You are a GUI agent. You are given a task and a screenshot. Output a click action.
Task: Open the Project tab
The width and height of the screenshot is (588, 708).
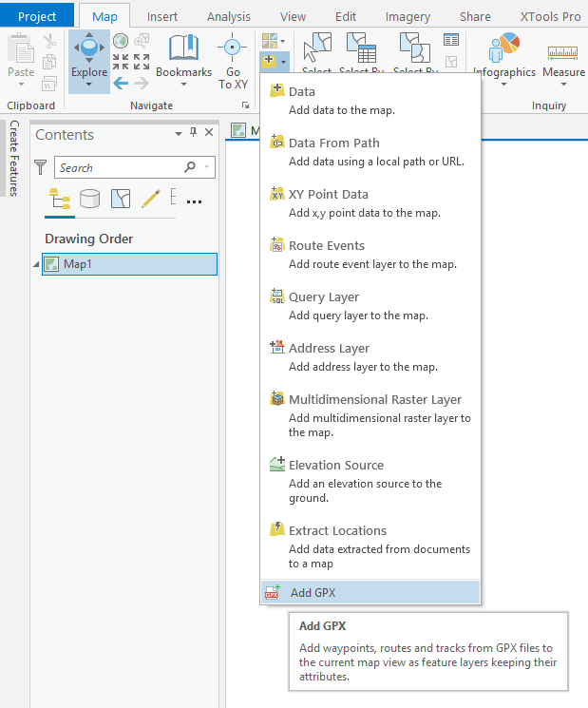[36, 16]
